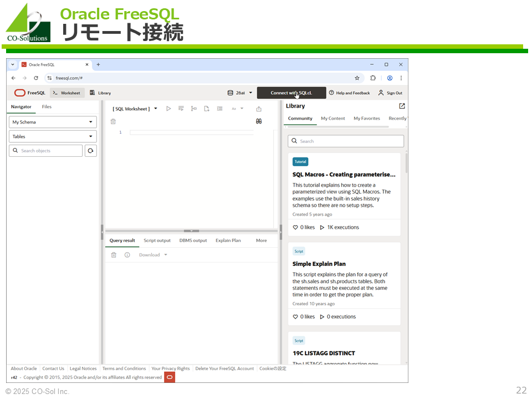Click the share worksheet icon
Image resolution: width=532 pixels, height=399 pixels.
[259, 109]
